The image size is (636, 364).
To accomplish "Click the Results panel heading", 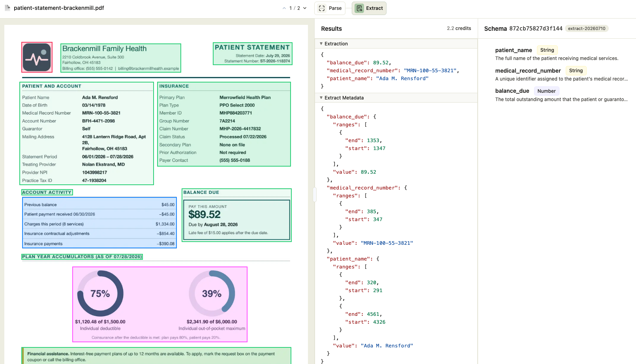I will tap(332, 28).
